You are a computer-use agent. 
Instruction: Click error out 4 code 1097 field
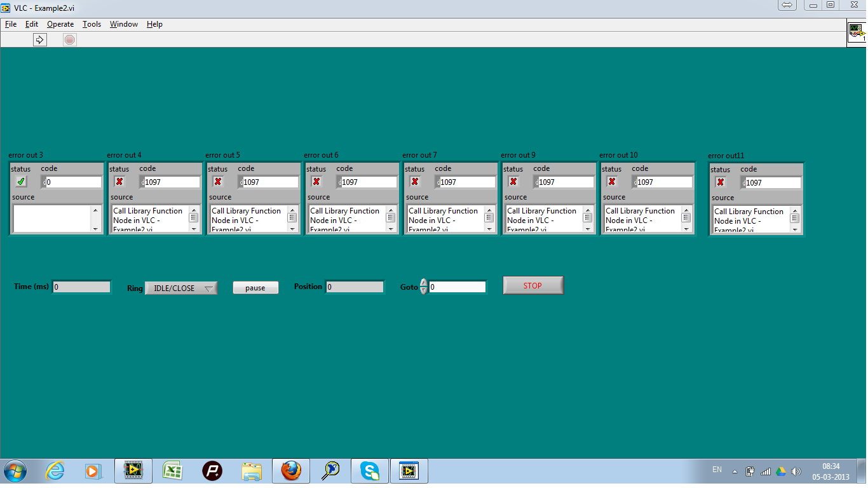click(x=172, y=182)
